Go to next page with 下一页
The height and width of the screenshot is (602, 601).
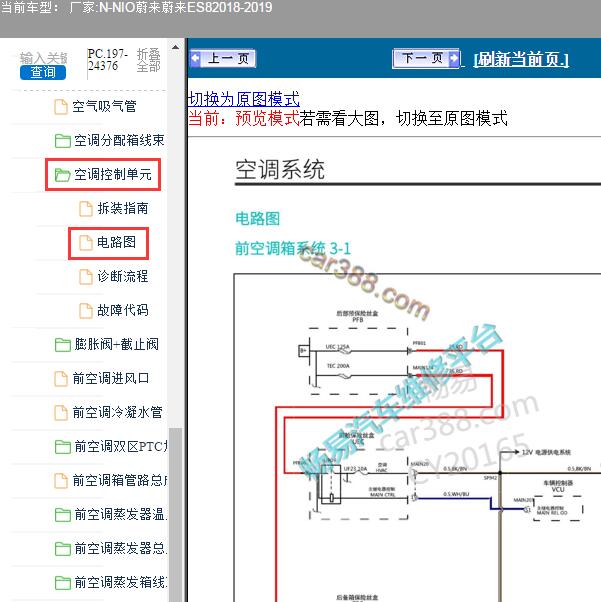(x=426, y=58)
